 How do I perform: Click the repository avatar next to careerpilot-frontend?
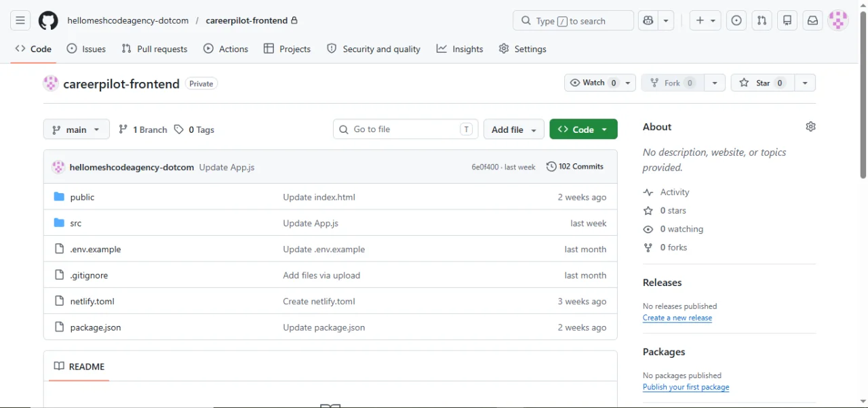click(51, 83)
